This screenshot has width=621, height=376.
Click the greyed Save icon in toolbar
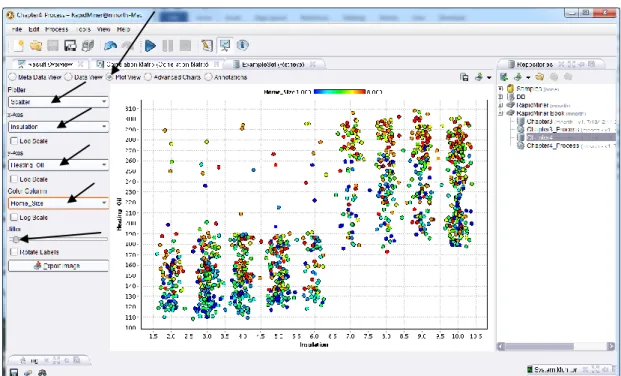coord(53,46)
